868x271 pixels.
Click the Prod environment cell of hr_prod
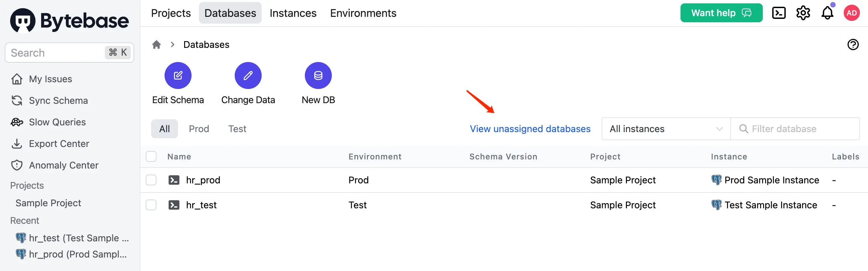click(358, 180)
